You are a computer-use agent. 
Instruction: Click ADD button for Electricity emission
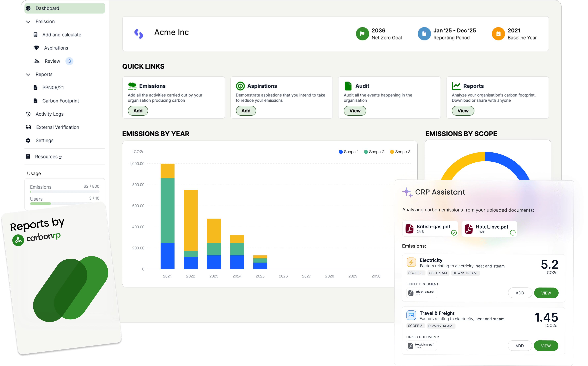tap(520, 293)
